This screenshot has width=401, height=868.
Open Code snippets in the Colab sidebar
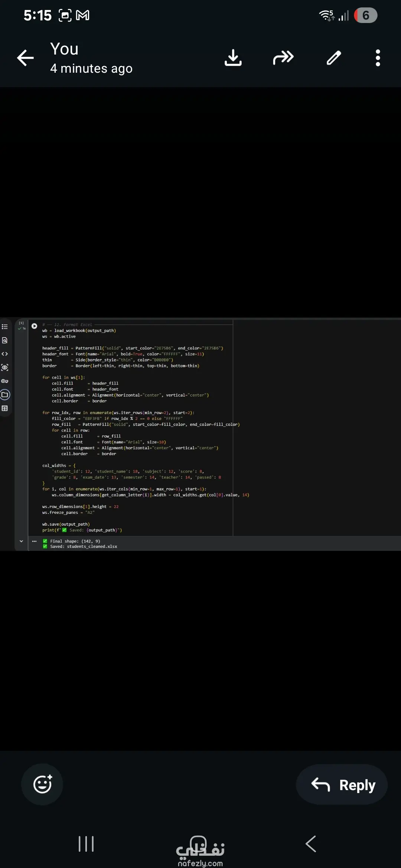[5, 354]
